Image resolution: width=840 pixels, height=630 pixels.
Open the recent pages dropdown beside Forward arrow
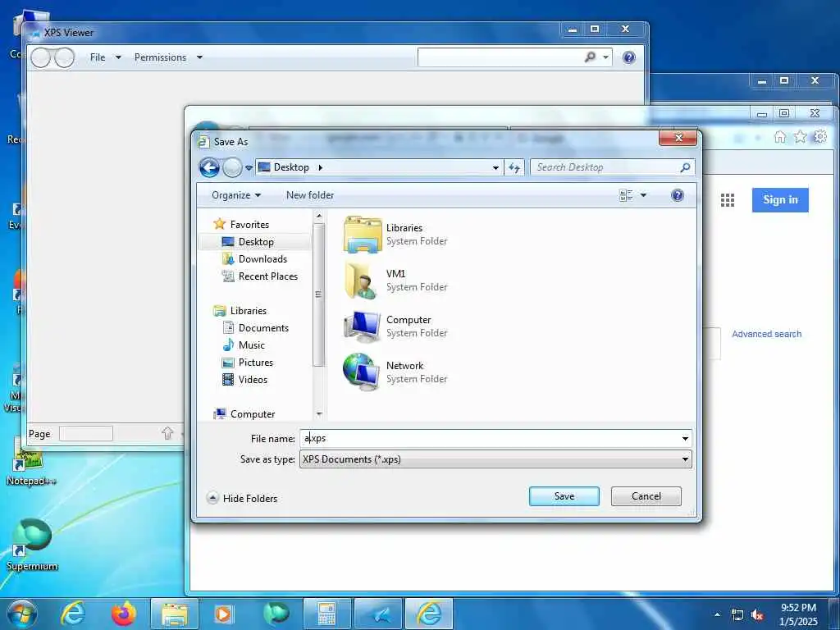(249, 167)
